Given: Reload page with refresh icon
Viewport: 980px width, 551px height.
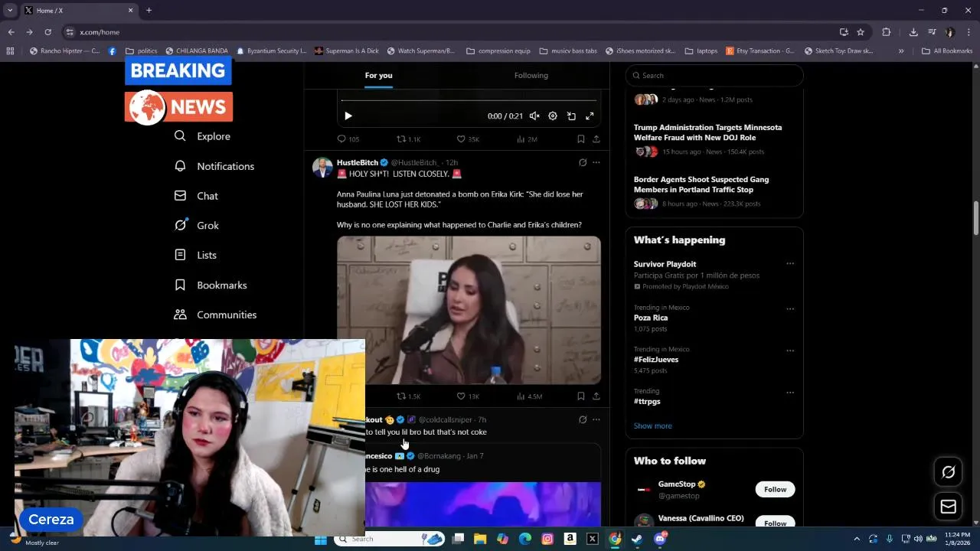Looking at the screenshot, I should click(x=47, y=32).
